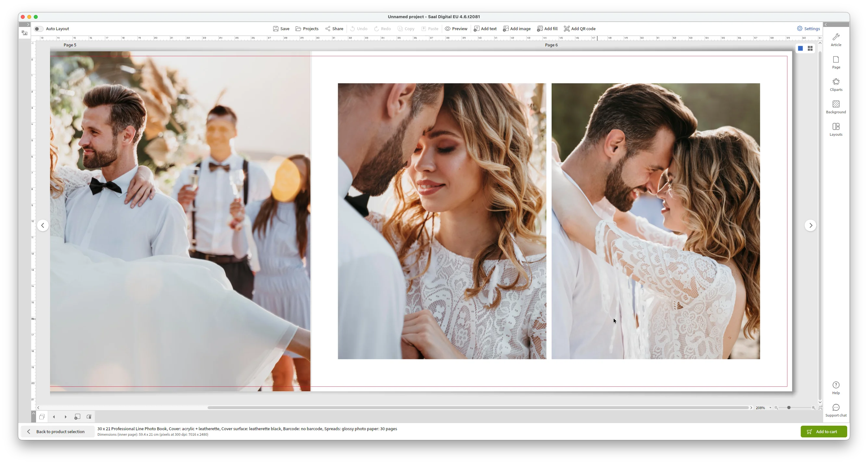Switch to single spread view
Screen dimensions: 868x464
[800, 48]
